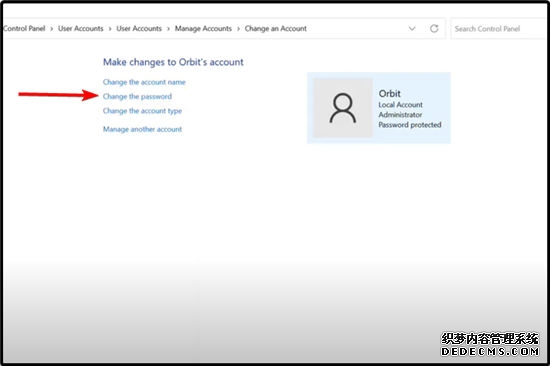Open the Change the account name link
The width and height of the screenshot is (550, 366).
[144, 82]
